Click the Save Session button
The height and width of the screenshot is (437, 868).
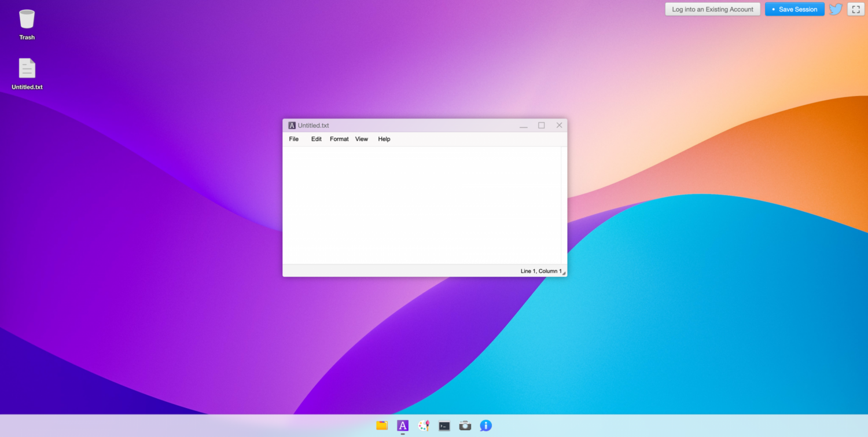pos(795,9)
